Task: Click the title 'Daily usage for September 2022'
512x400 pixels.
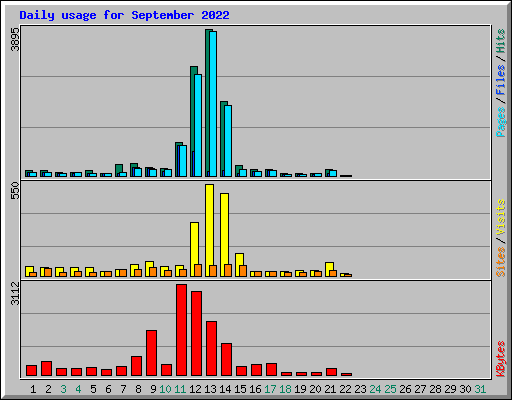Action: pyautogui.click(x=124, y=15)
